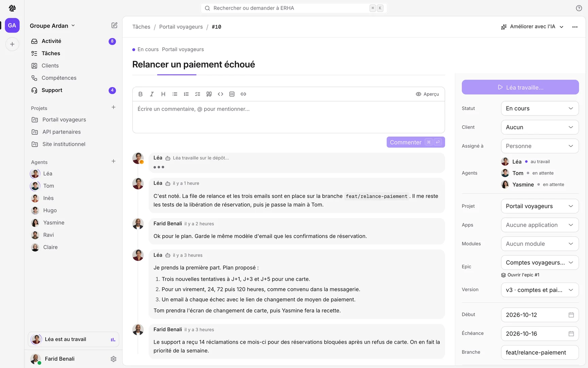
Task: Toggle bold formatting in comment editor
Action: point(141,94)
